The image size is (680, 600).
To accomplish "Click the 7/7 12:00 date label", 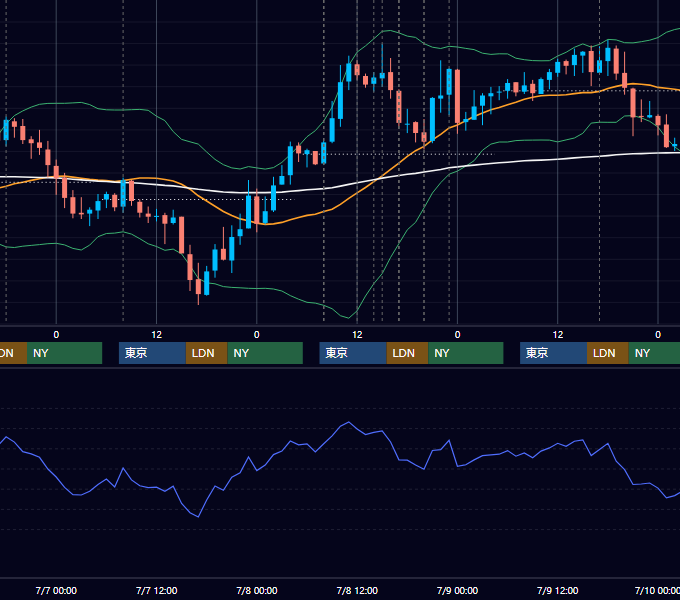I will (x=157, y=590).
